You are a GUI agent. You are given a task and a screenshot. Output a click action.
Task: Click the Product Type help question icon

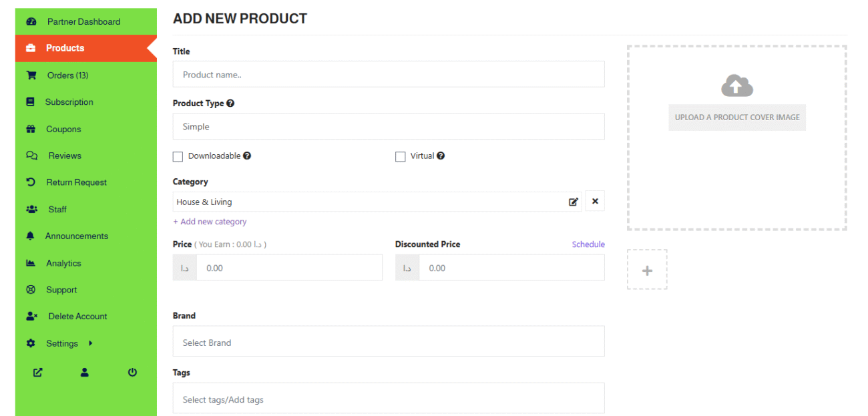pos(230,103)
